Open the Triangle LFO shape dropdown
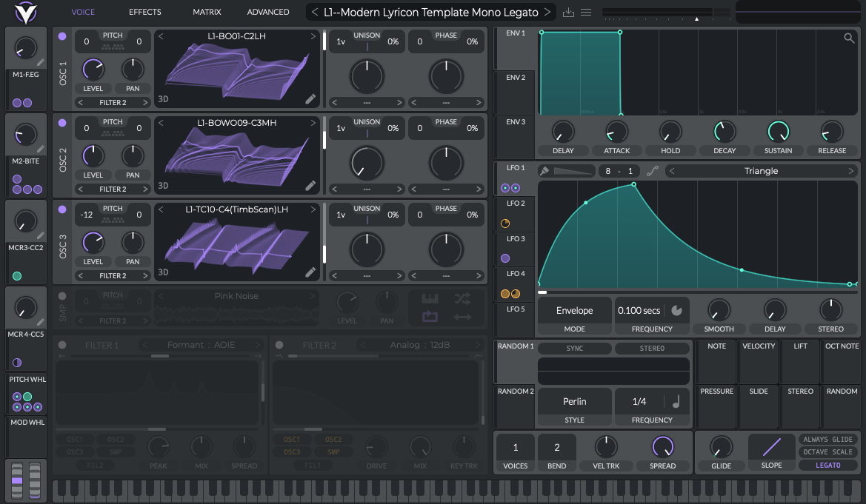Screen dimensions: 866x504 click(x=761, y=170)
